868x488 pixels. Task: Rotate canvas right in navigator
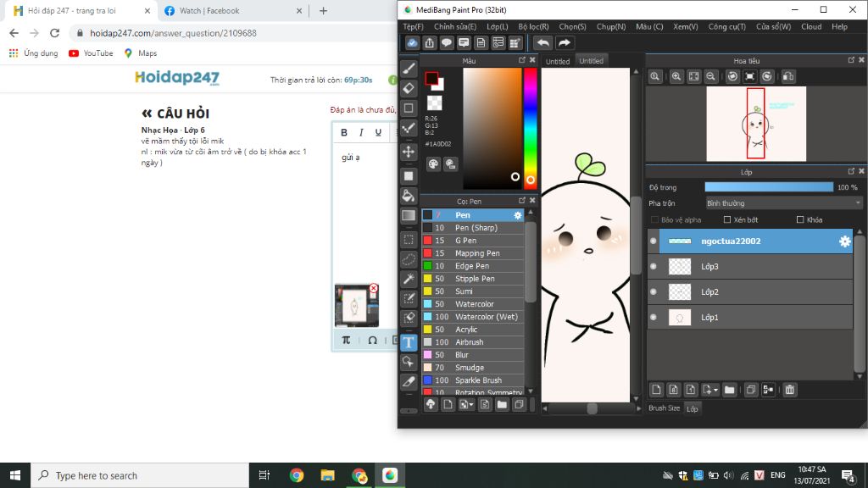[x=766, y=76]
